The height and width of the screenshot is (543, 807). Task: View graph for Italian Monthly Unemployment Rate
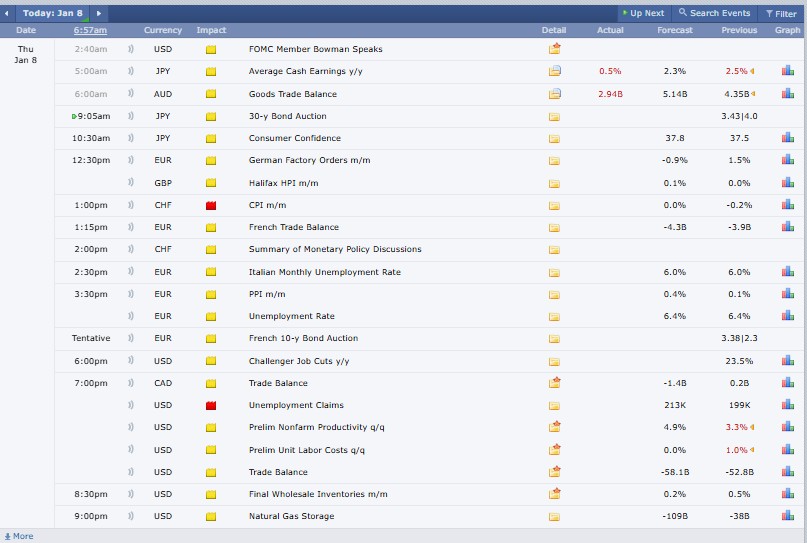(788, 272)
